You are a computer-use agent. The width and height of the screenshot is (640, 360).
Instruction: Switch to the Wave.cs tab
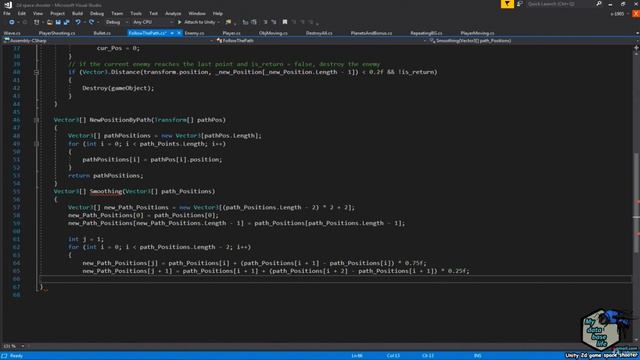(12, 33)
